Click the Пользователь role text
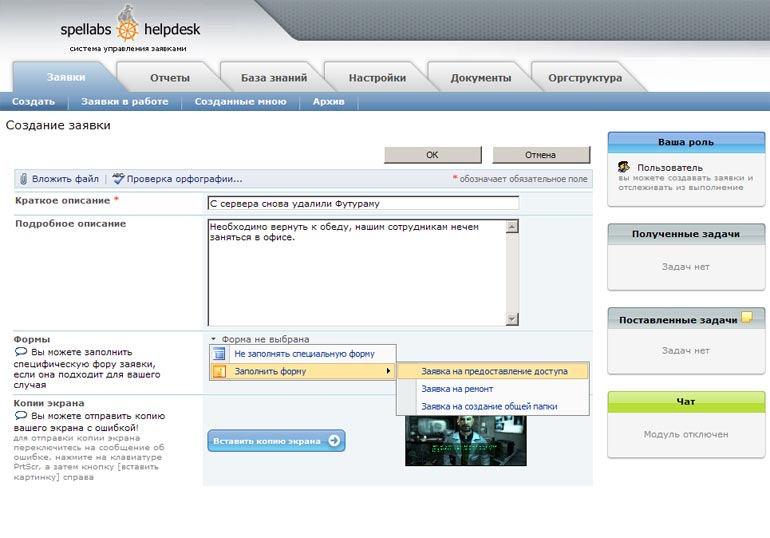Image resolution: width=770 pixels, height=538 pixels. 670,167
